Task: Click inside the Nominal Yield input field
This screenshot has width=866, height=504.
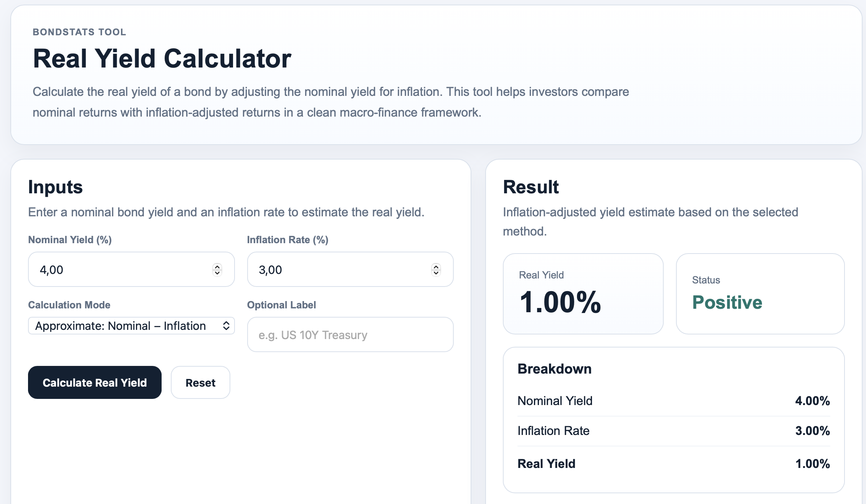Action: (x=115, y=270)
